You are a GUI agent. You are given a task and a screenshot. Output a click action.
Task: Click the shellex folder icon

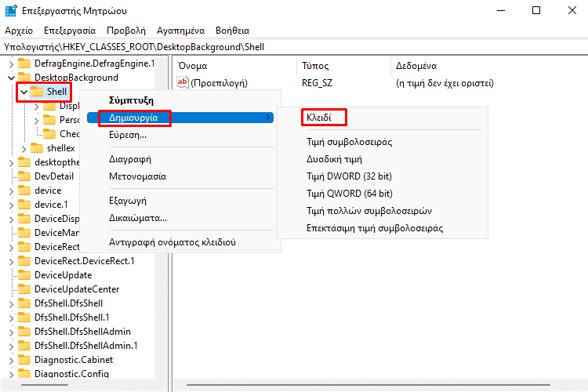coord(37,148)
